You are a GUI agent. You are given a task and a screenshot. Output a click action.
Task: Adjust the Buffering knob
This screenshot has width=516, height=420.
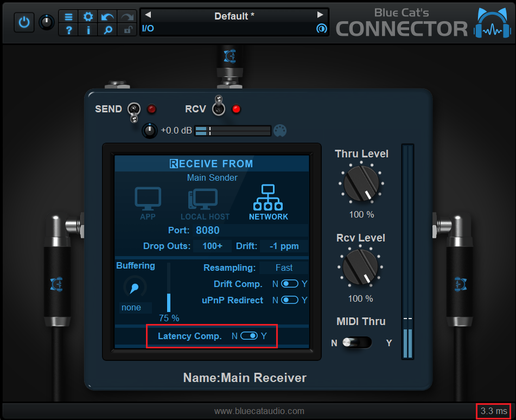(135, 288)
